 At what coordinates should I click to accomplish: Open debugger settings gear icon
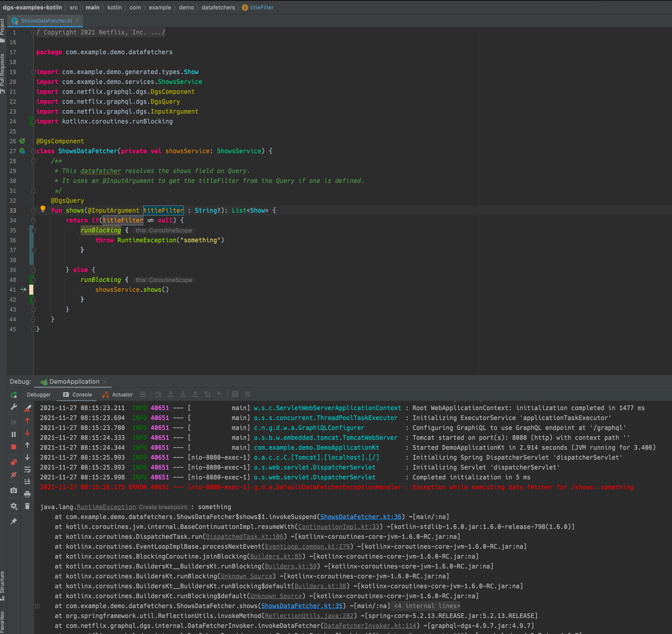13,506
